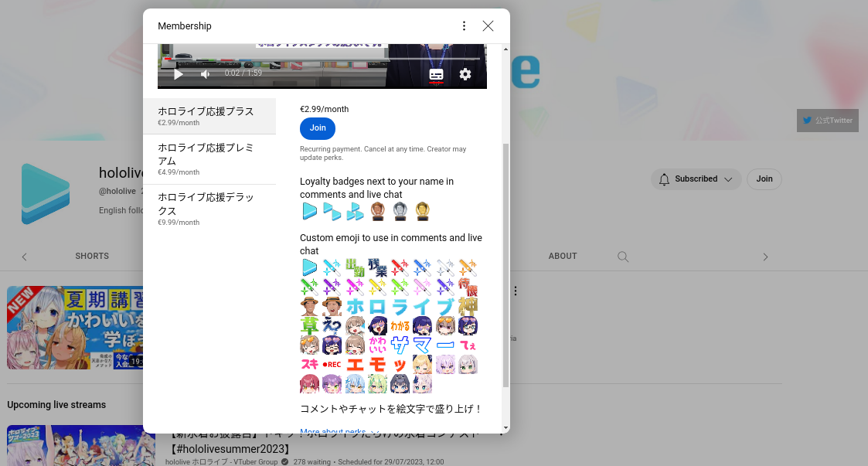
Task: Click the blue サ outlined emoji
Action: [x=400, y=345]
